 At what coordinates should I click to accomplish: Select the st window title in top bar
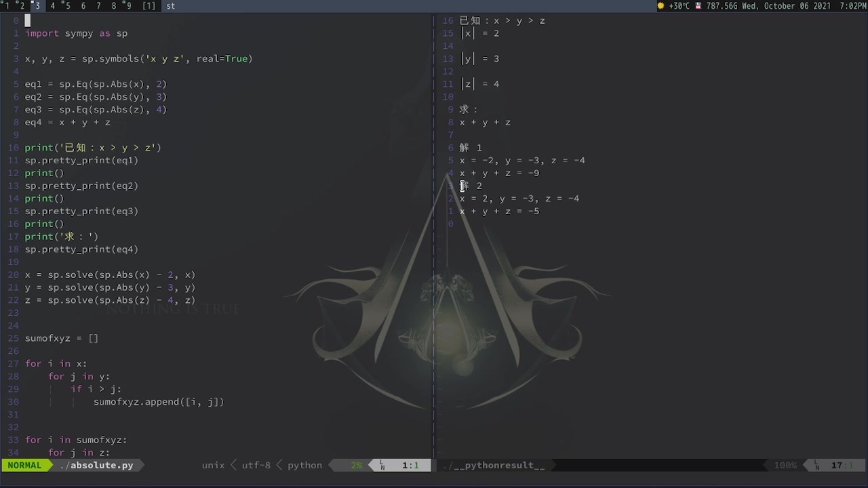(170, 6)
